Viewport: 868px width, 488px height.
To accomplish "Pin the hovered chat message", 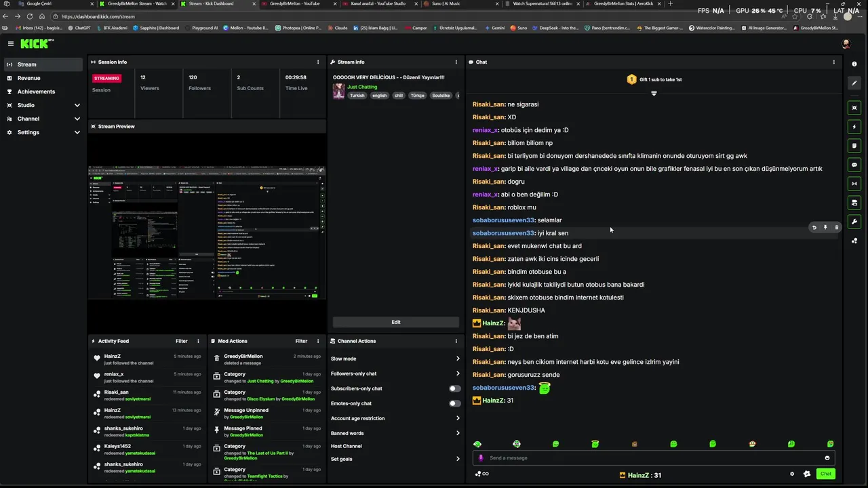I will 825,228.
